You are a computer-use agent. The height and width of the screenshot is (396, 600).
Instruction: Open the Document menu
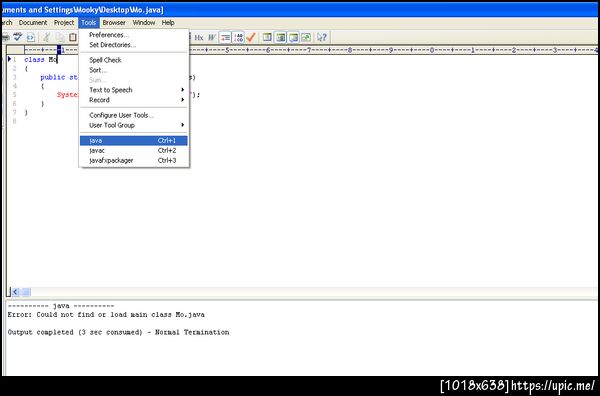pyautogui.click(x=33, y=23)
